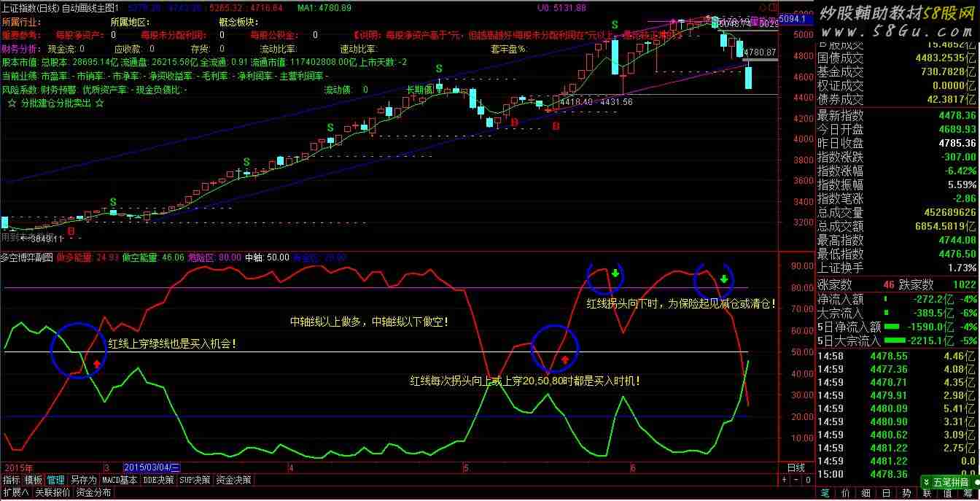Click the 14:58 tick row

tap(897, 357)
